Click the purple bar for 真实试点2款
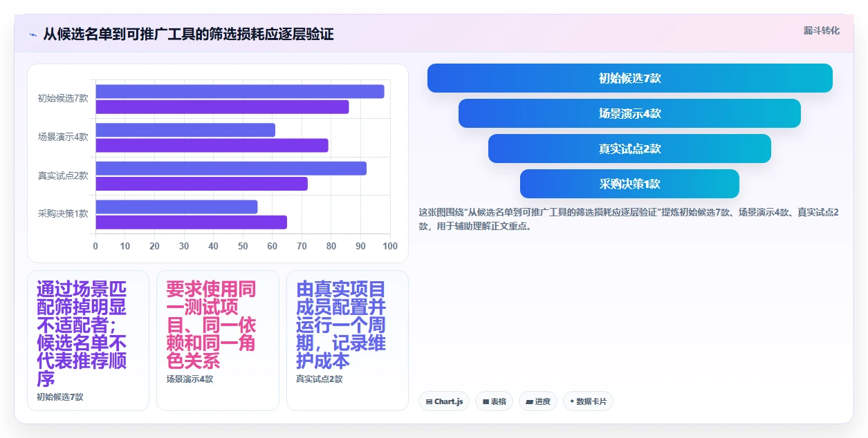The width and height of the screenshot is (868, 438). coord(201,184)
